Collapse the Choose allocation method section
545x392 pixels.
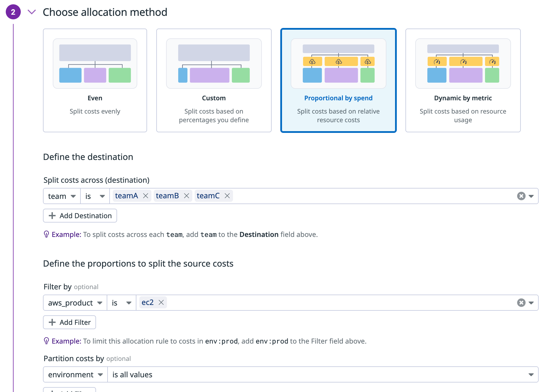coord(32,12)
